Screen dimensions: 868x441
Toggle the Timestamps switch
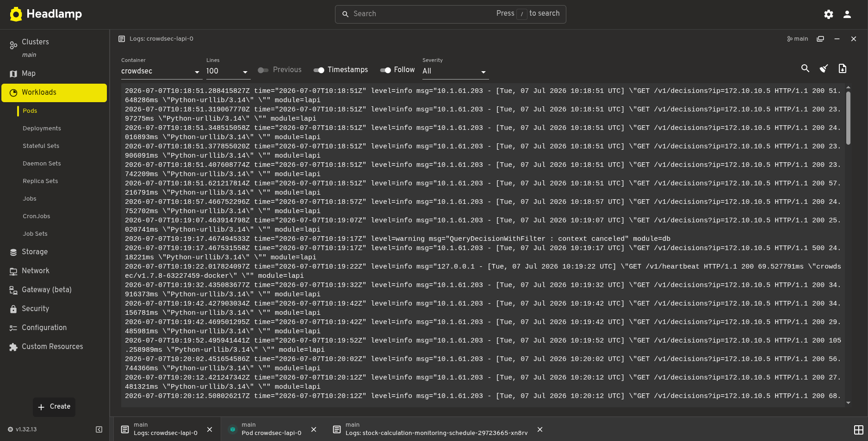click(319, 70)
